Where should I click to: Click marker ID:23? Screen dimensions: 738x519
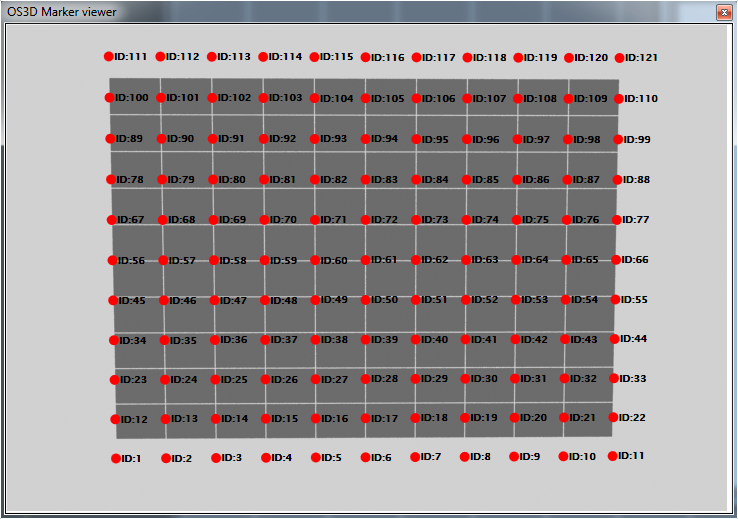114,380
